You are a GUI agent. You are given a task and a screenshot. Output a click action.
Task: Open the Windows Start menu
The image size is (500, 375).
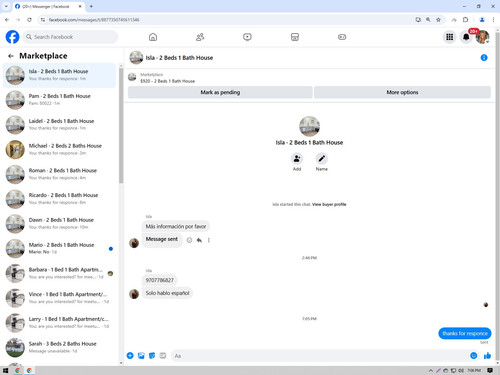5,370
